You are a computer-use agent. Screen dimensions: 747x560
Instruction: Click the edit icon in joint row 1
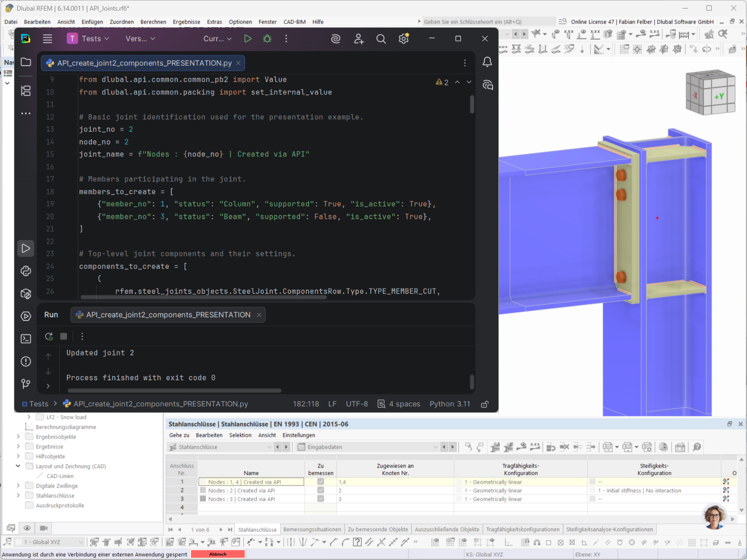(726, 482)
